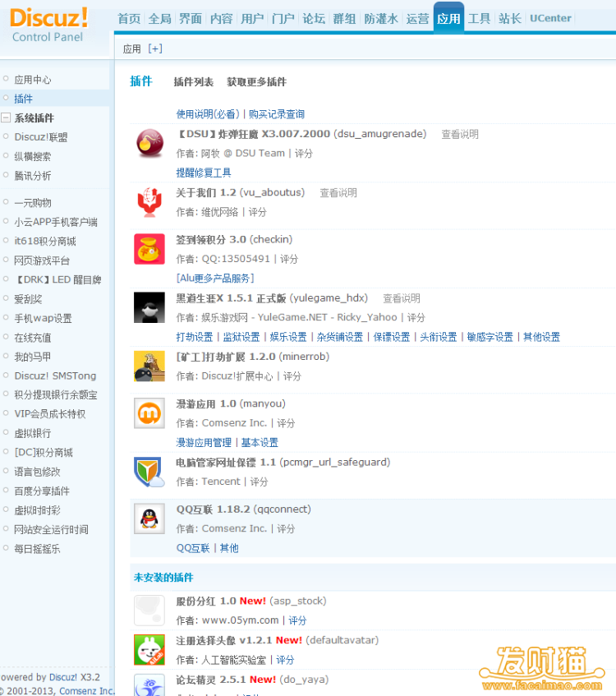Select 插件 in the sidebar

point(23,99)
